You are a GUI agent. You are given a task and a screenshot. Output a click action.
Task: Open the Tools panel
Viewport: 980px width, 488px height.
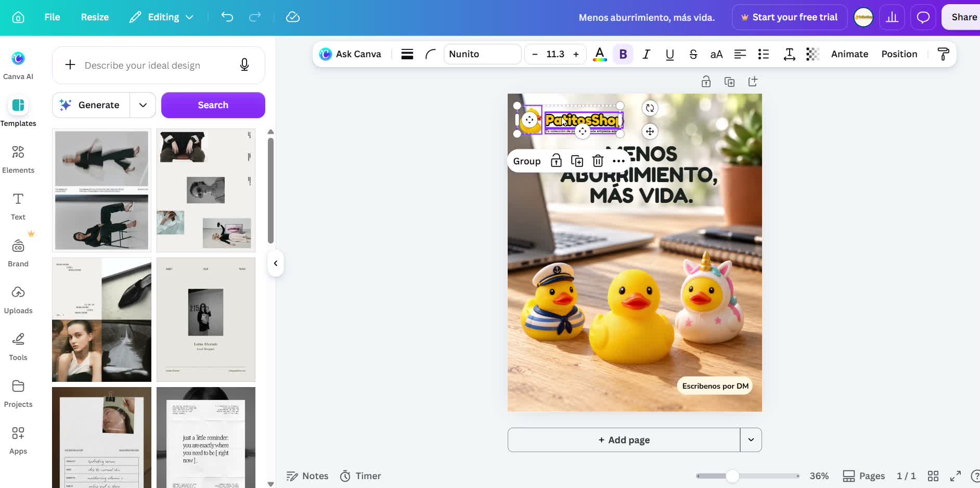pyautogui.click(x=18, y=346)
